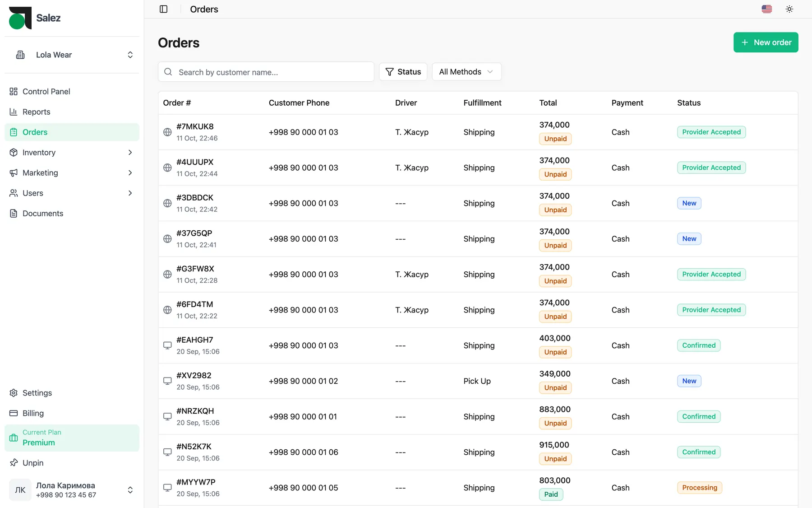Click globe icon of order #7MKUK8
This screenshot has height=508, width=812.
point(167,132)
